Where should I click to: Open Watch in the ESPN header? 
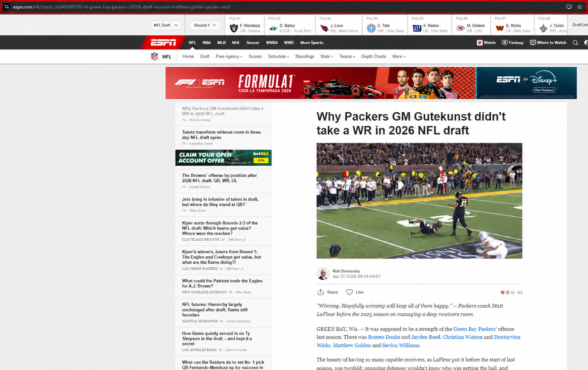tap(486, 43)
